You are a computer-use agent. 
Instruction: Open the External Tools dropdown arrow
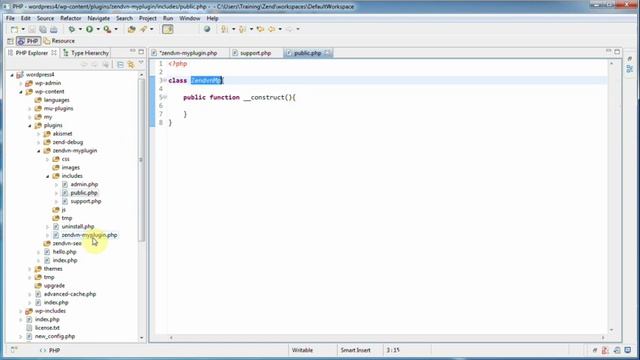pos(116,29)
